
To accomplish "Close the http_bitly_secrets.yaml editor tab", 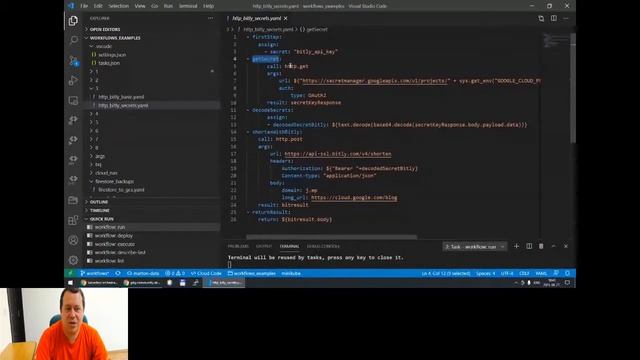I will coord(286,18).
